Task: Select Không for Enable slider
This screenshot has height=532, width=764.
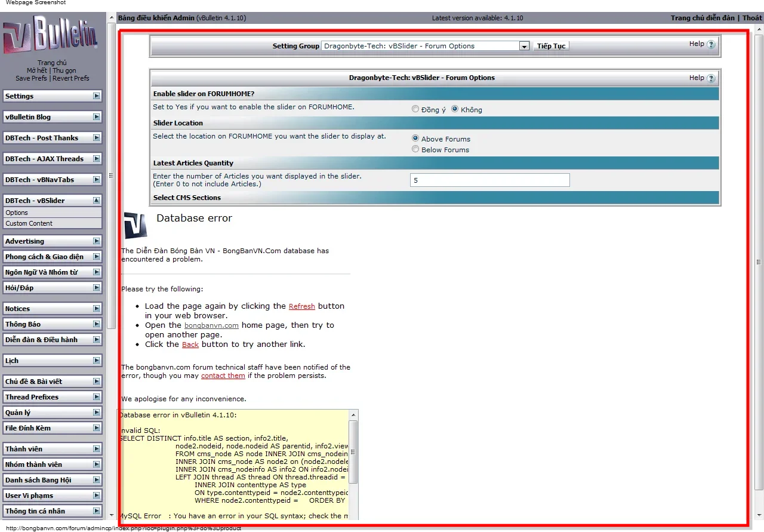Action: [455, 109]
